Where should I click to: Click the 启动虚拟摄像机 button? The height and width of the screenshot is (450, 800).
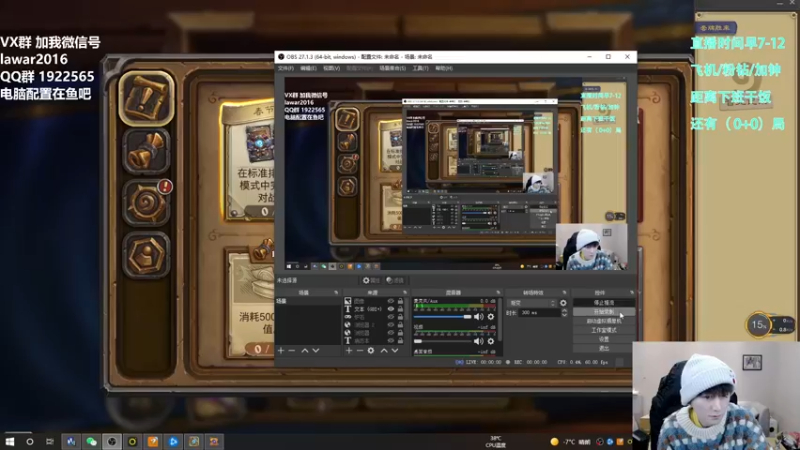(604, 321)
